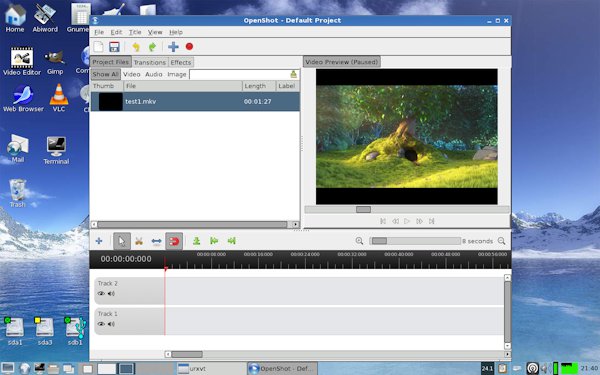Select the test1.mkv file row
The height and width of the screenshot is (375, 600).
(x=195, y=101)
